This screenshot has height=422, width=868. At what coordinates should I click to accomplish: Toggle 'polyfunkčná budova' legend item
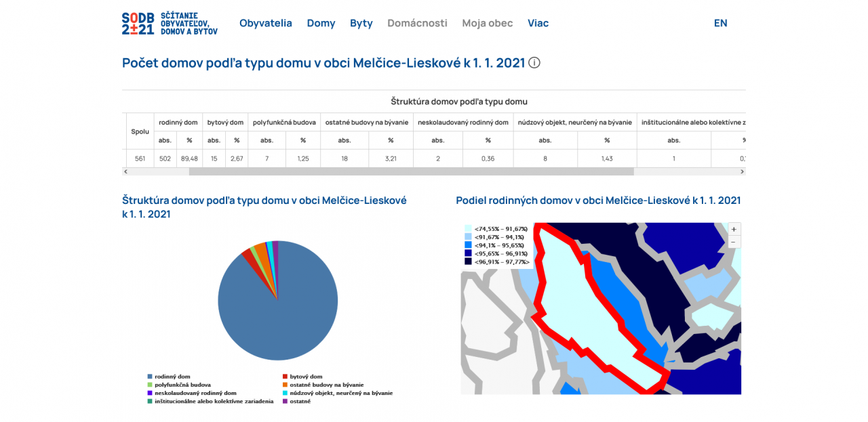click(182, 385)
